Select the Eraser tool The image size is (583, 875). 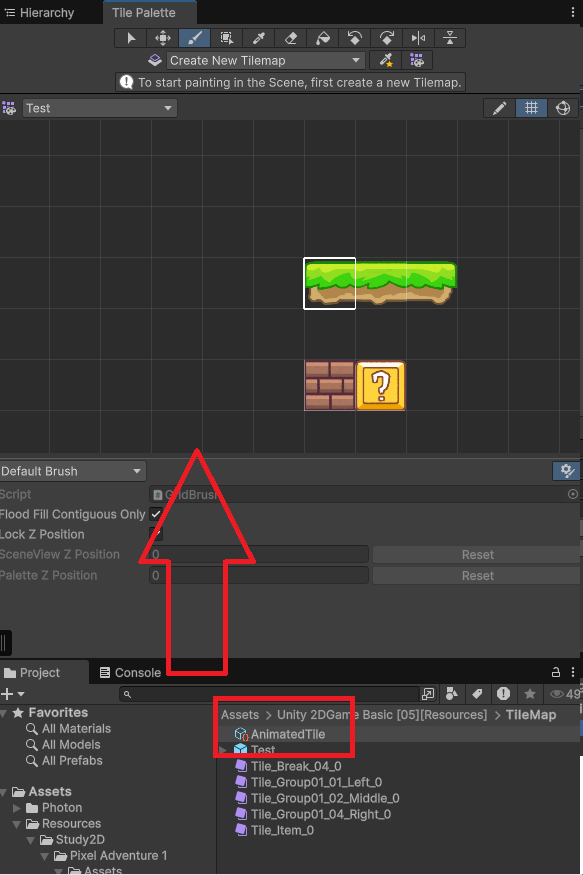pyautogui.click(x=291, y=38)
